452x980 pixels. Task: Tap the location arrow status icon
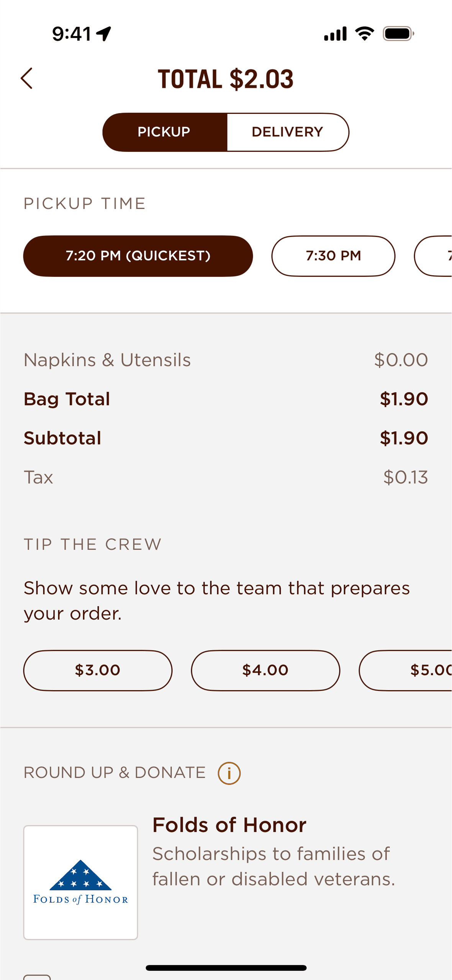coord(104,34)
